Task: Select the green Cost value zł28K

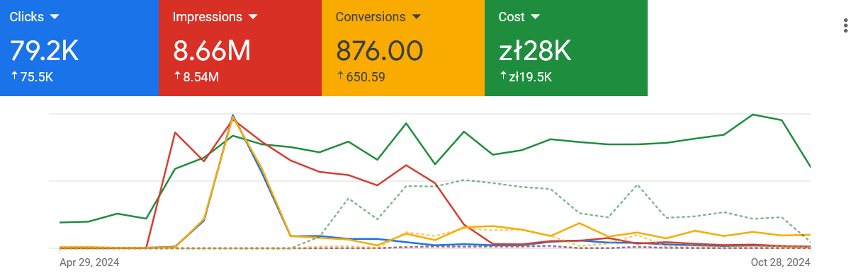Action: 535,51
